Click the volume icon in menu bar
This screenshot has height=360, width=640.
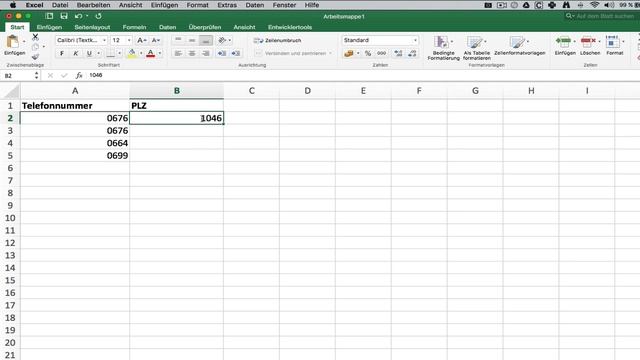pyautogui.click(x=609, y=5)
